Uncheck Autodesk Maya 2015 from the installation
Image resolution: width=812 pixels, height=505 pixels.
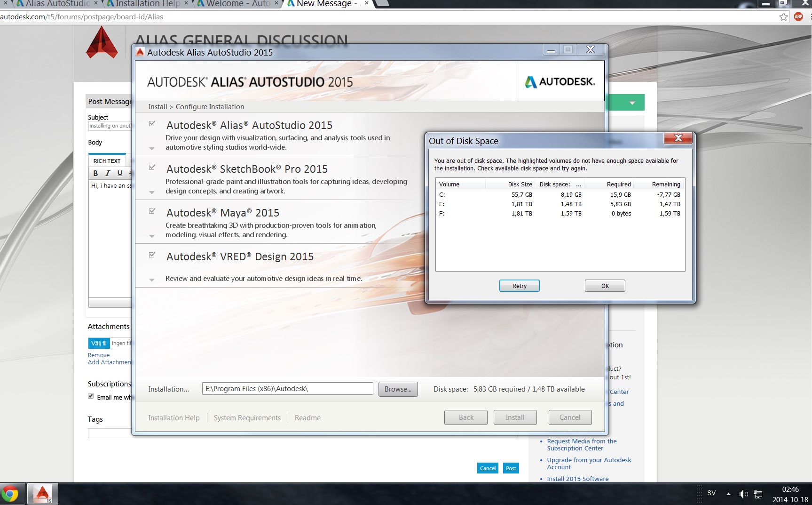pos(152,211)
